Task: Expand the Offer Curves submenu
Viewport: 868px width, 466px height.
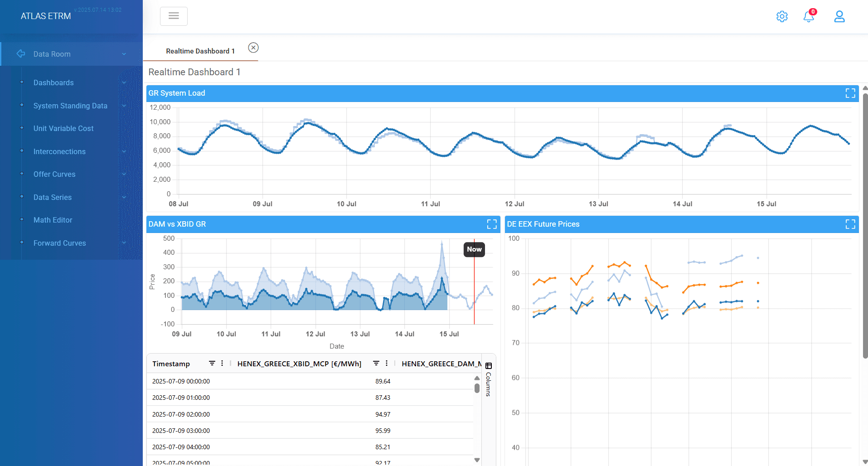Action: point(124,174)
